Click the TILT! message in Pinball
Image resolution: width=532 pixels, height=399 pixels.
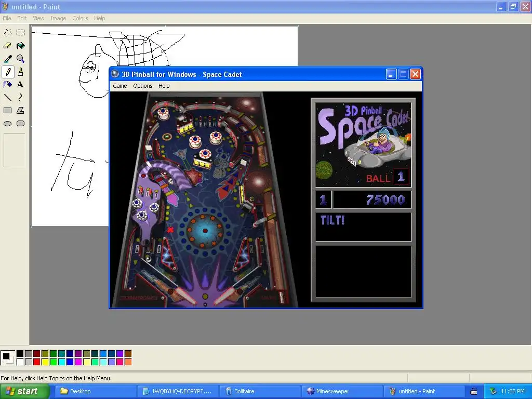pyautogui.click(x=332, y=220)
